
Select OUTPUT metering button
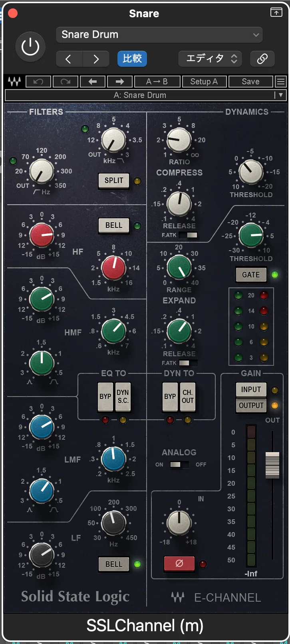251,405
